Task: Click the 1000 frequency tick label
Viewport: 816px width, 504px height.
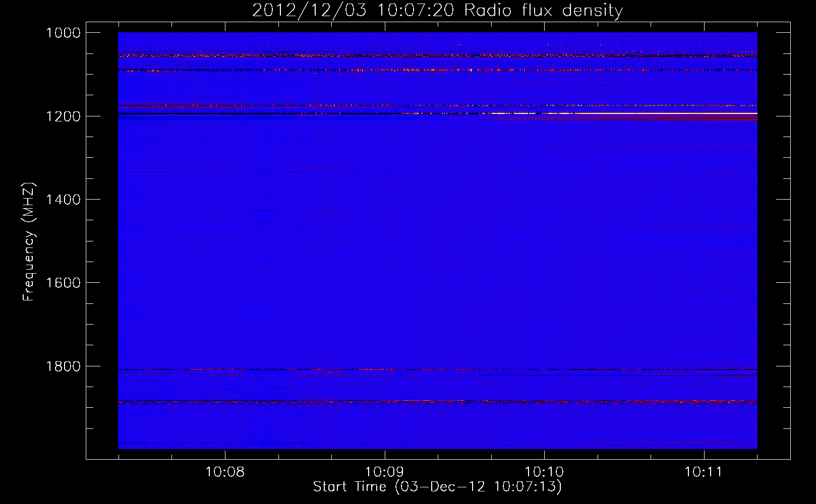Action: tap(63, 33)
